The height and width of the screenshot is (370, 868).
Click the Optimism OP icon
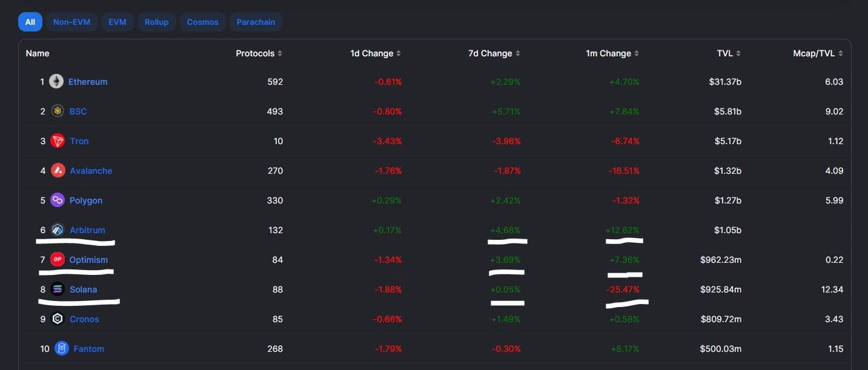[x=58, y=259]
